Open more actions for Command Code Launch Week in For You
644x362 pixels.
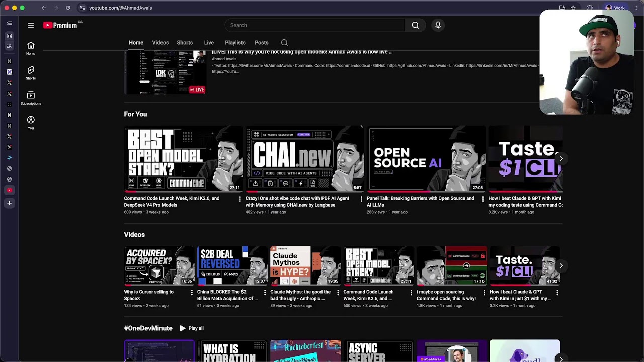click(239, 199)
